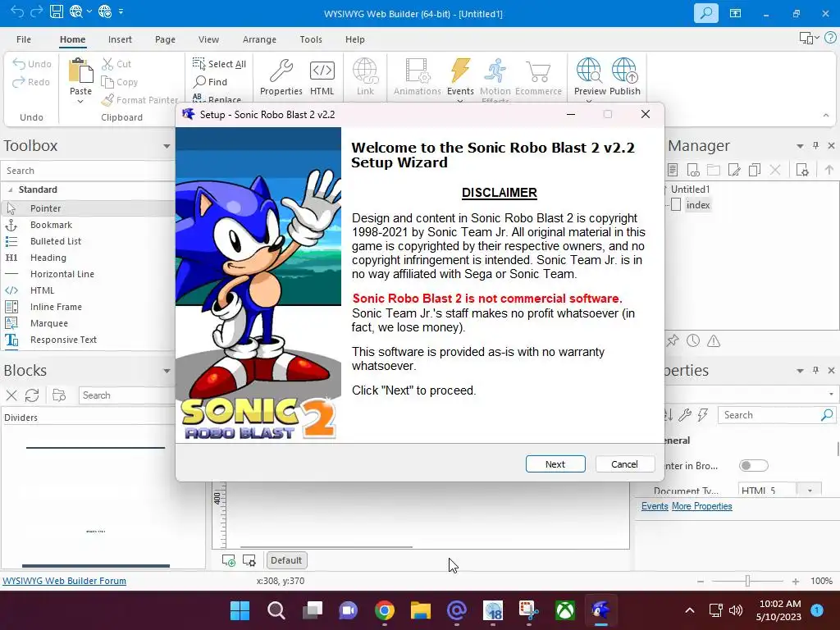The width and height of the screenshot is (840, 630).
Task: Collapse the ribbon with the chevron
Action: [825, 115]
